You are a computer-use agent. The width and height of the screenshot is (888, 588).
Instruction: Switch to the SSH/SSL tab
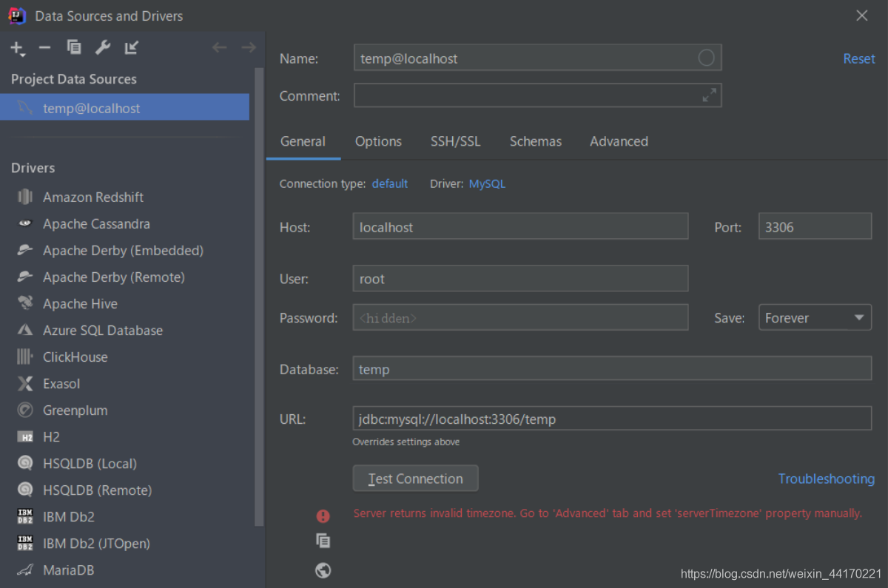(x=456, y=141)
